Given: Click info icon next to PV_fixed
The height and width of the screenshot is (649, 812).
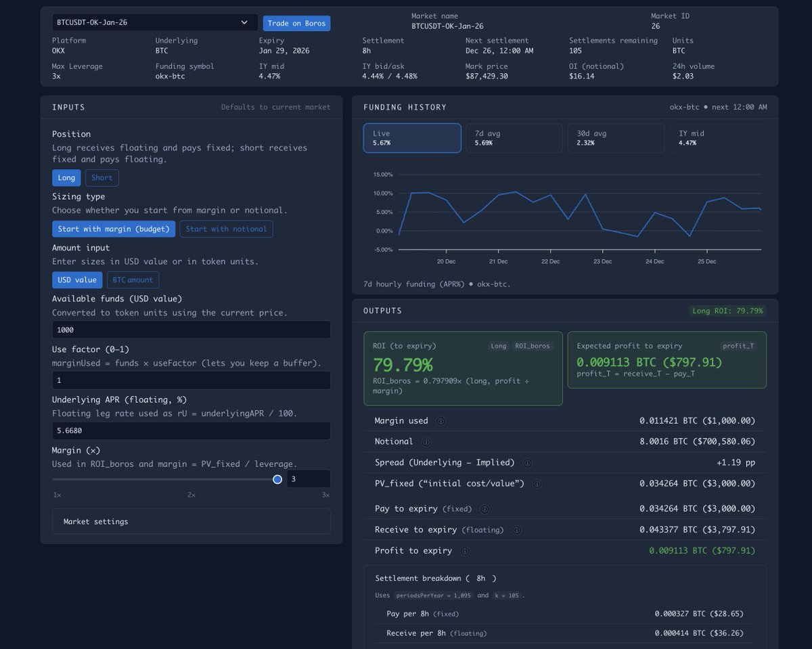Looking at the screenshot, I should 537,484.
